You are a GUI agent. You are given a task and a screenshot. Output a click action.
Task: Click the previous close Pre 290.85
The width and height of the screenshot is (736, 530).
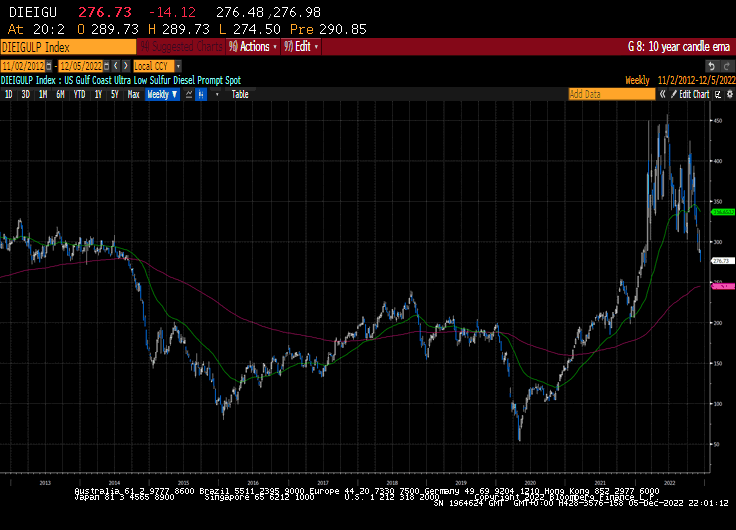tap(328, 29)
